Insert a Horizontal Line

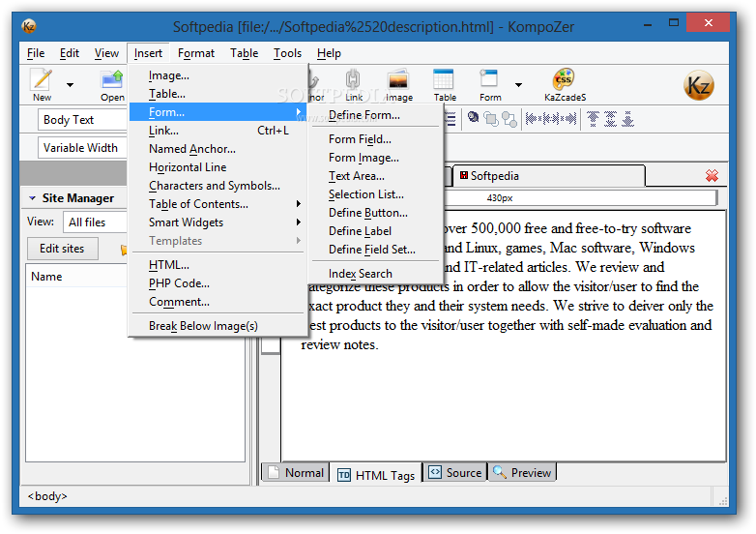(218, 167)
